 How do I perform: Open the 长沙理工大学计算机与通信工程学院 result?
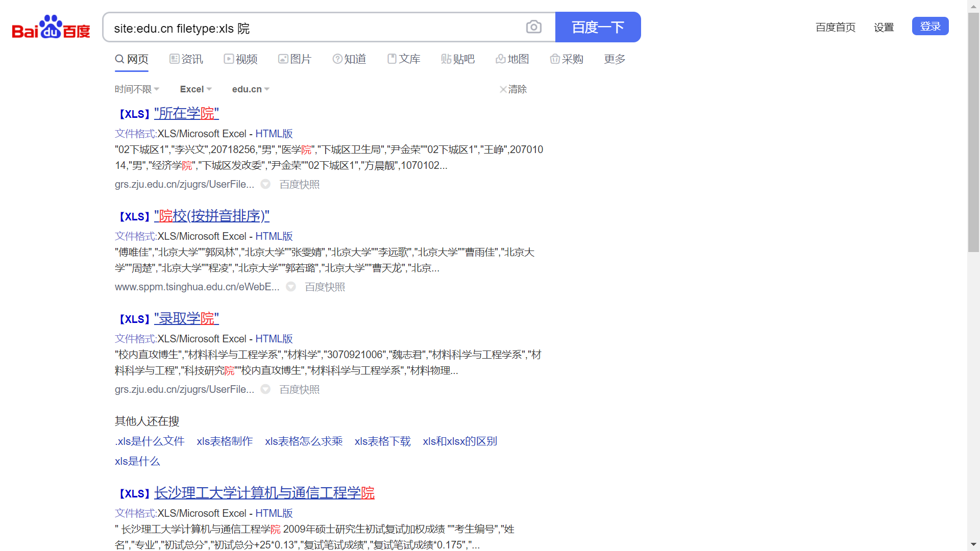click(x=264, y=493)
